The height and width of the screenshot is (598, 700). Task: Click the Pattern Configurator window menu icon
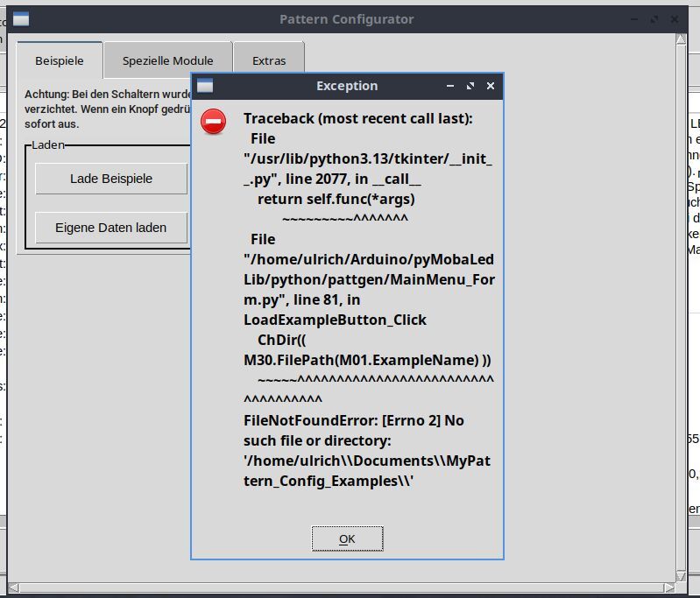21,19
